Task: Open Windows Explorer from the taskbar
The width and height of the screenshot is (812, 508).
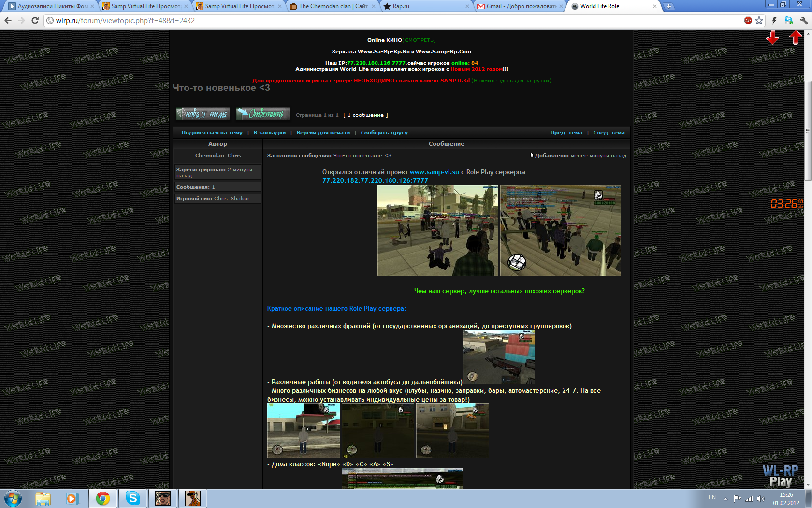Action: click(x=43, y=498)
